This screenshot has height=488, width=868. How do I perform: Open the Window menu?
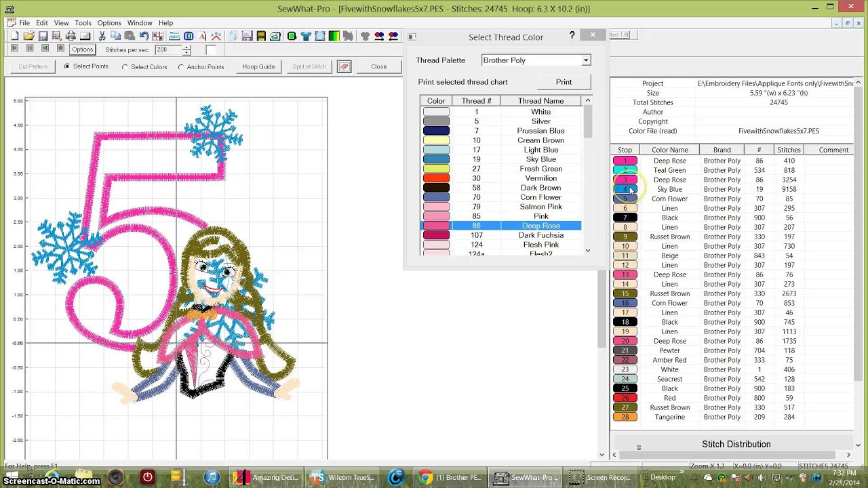pos(140,23)
